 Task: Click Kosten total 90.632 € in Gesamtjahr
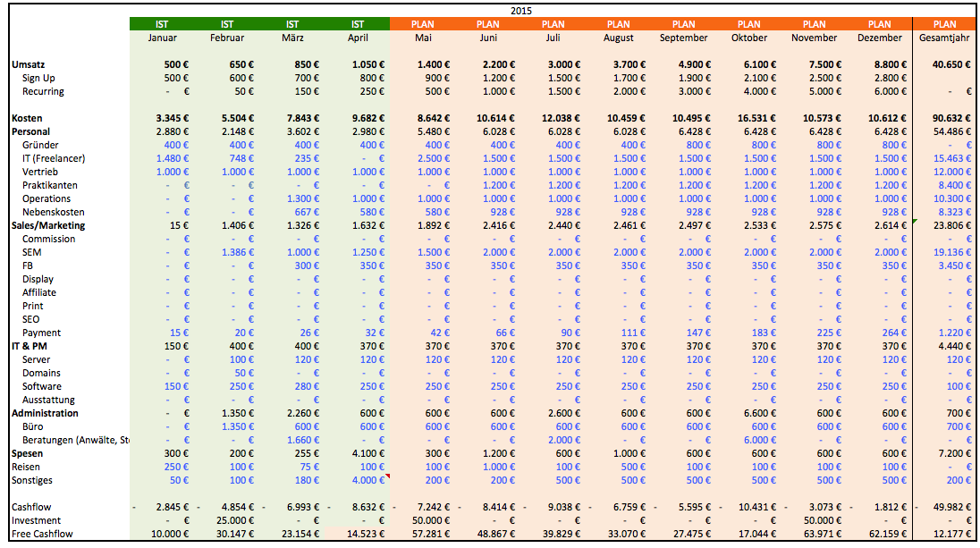tap(951, 118)
